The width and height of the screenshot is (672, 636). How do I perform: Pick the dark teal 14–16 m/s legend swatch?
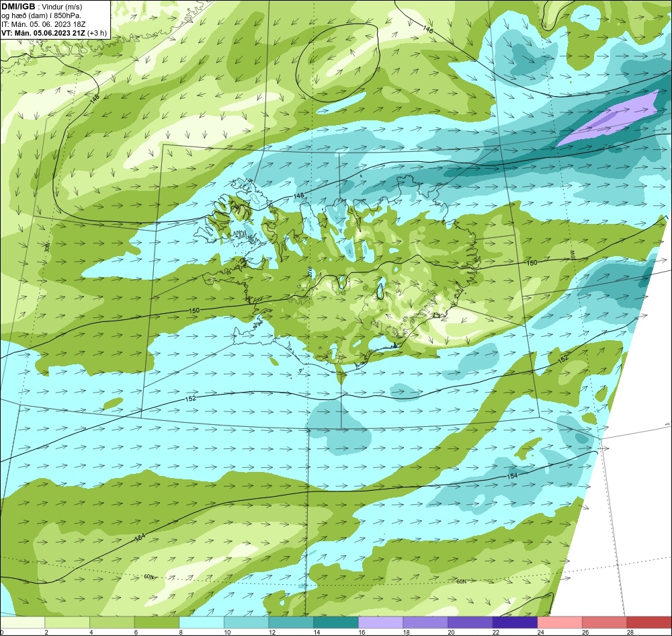[x=336, y=623]
